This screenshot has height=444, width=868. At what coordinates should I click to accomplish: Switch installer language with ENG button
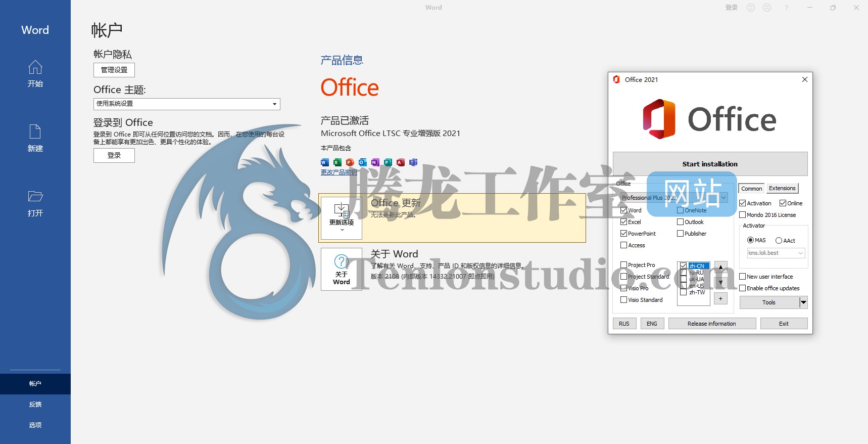pos(652,324)
